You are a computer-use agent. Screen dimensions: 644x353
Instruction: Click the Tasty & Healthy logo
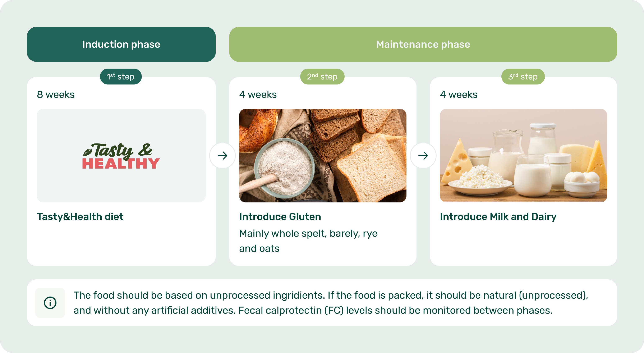121,156
